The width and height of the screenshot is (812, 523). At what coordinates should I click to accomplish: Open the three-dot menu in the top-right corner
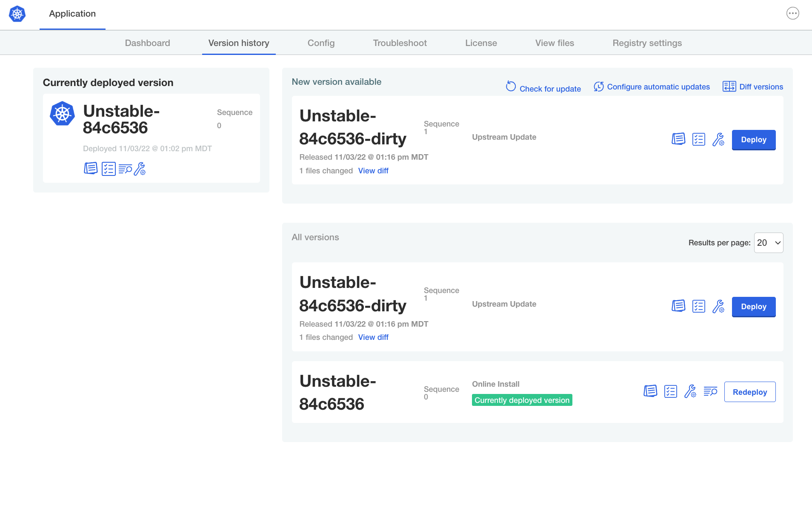pyautogui.click(x=793, y=13)
